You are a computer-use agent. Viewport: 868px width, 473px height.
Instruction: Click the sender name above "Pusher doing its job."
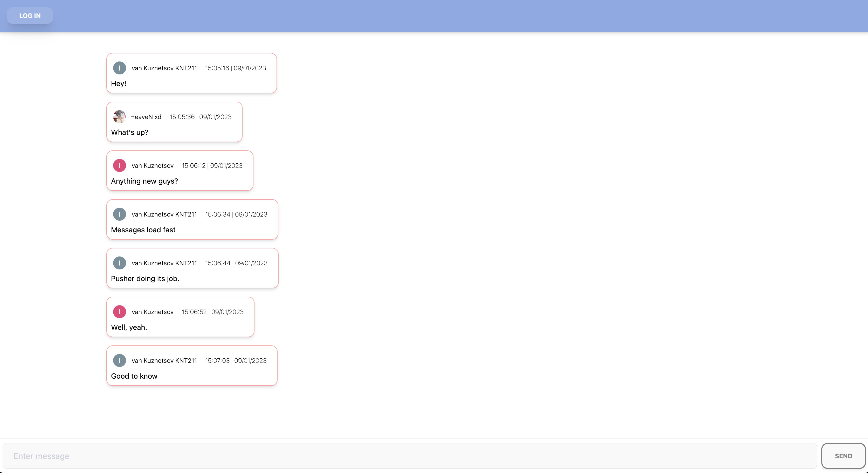[x=163, y=263]
